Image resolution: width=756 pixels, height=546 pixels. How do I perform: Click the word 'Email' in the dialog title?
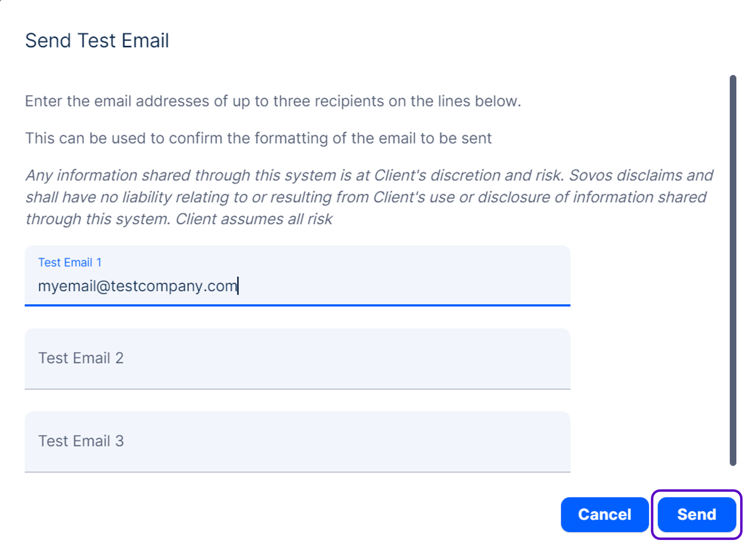pyautogui.click(x=145, y=41)
